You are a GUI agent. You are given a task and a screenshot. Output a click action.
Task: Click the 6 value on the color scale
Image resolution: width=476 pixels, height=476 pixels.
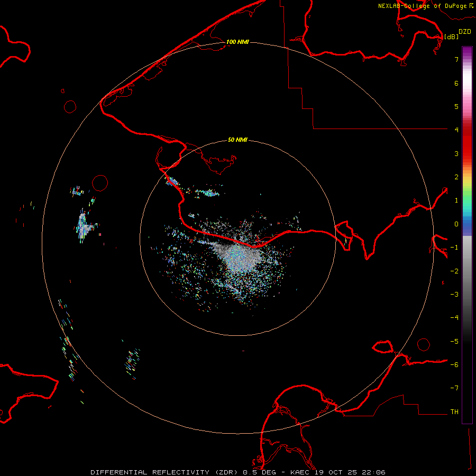coord(456,83)
